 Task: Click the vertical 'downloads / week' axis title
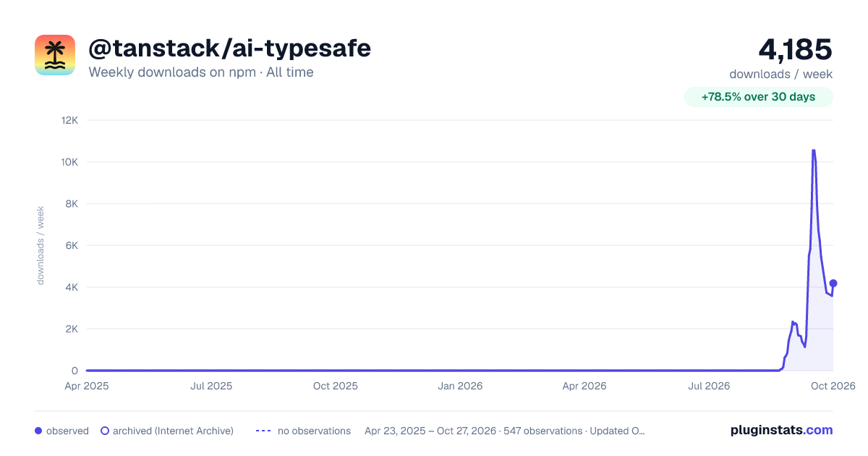(x=41, y=245)
